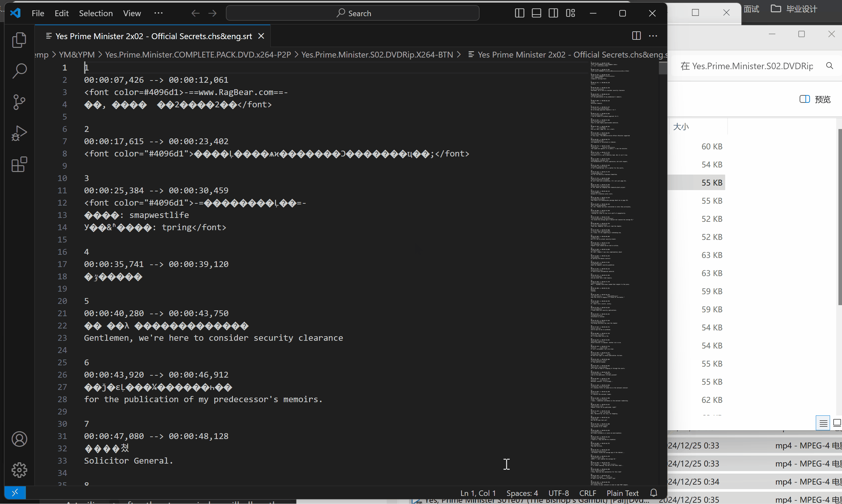The height and width of the screenshot is (504, 842).
Task: Open the remote connection indicator in the status bar
Action: 15,492
